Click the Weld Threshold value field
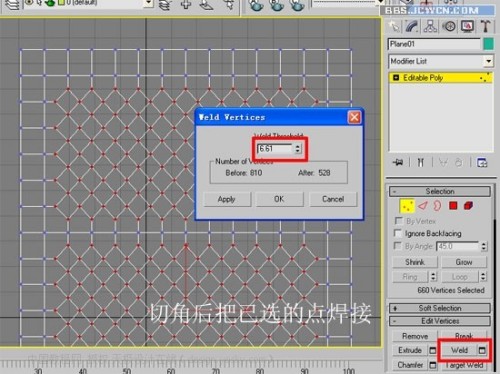 click(x=275, y=148)
